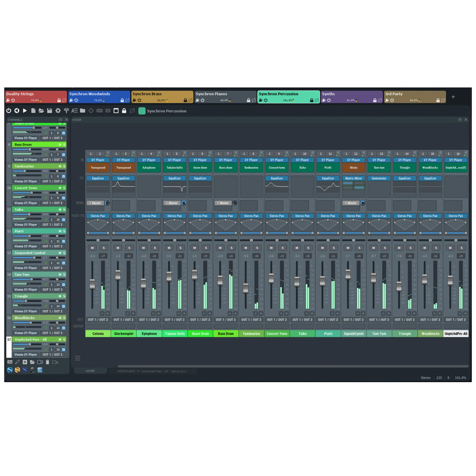
Task: Click the add channel plus icon below the channel list
Action: coord(25,362)
